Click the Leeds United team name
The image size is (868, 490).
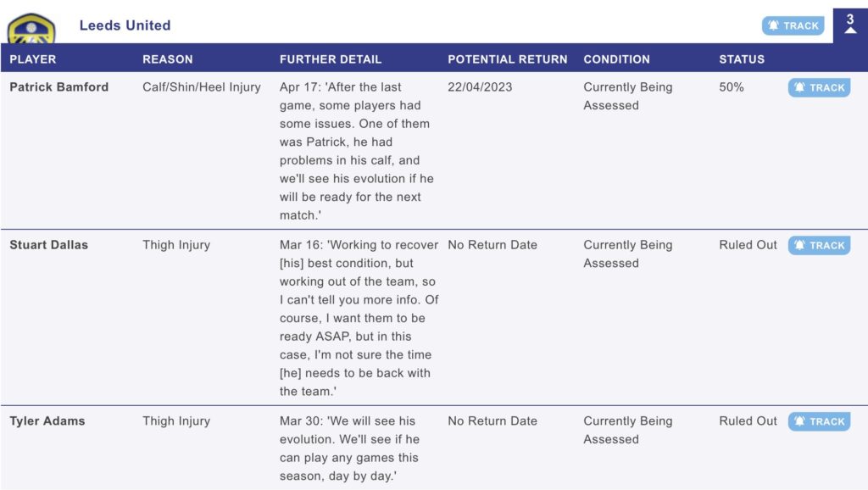[x=125, y=25]
